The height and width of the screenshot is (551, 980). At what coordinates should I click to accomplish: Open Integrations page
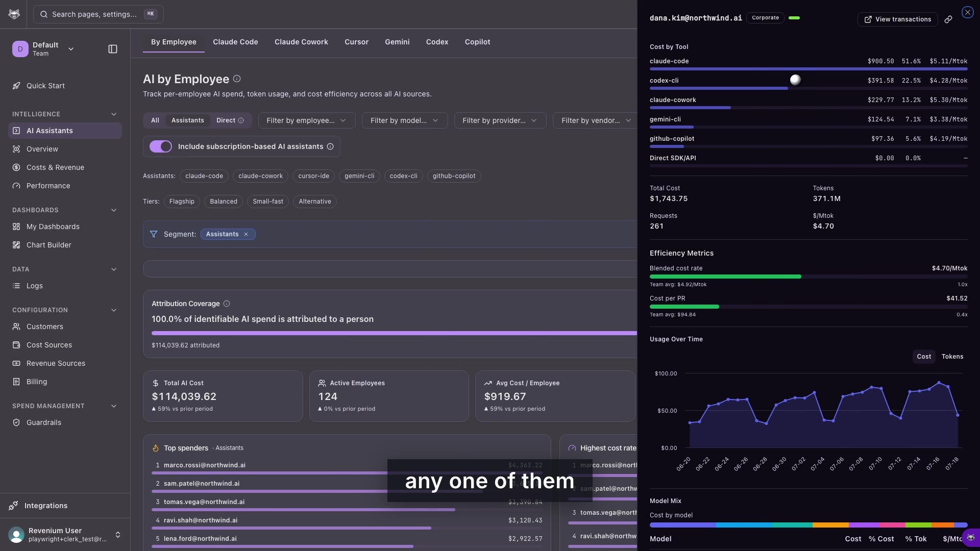tap(65, 506)
